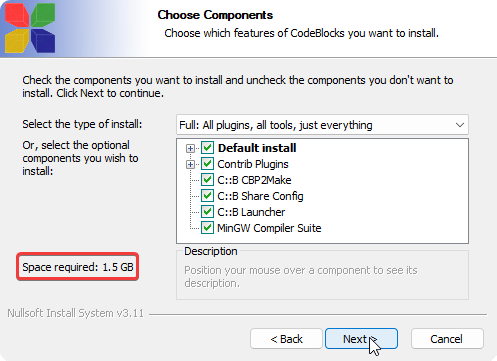Go back with the Back button
Viewport: 497px width, 361px height.
(x=286, y=339)
